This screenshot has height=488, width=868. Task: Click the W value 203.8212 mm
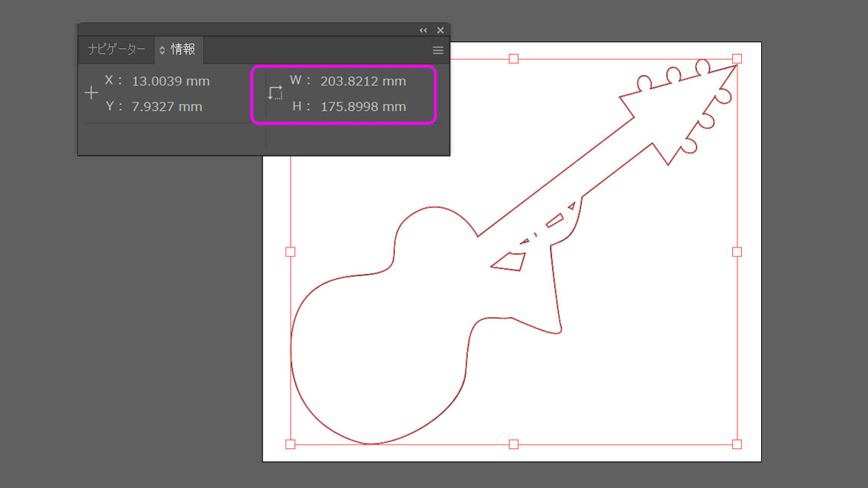tap(363, 81)
